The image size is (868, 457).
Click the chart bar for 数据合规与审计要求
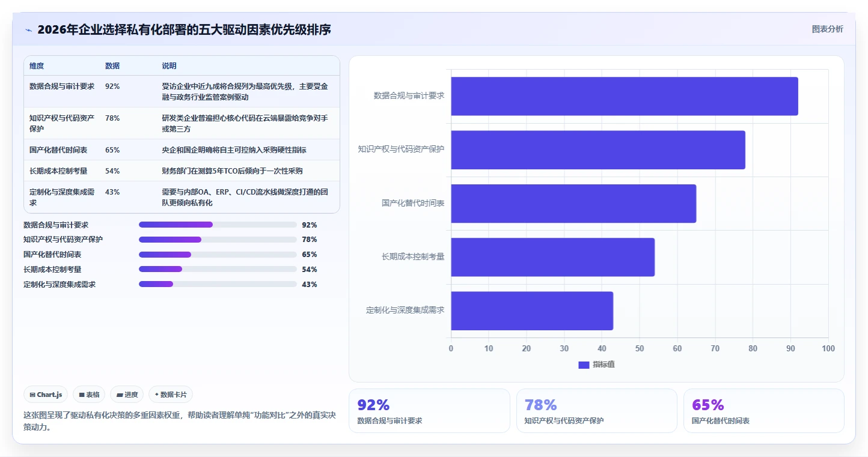pos(625,96)
